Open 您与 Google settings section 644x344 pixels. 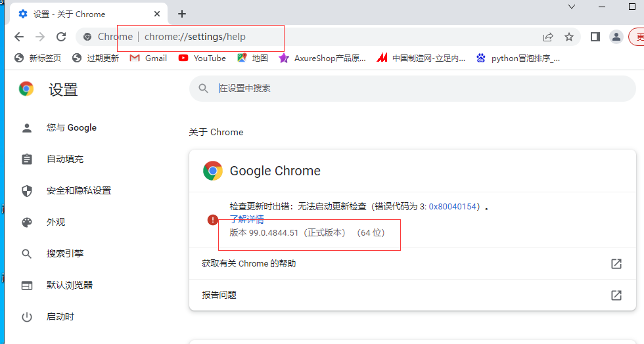[x=72, y=127]
